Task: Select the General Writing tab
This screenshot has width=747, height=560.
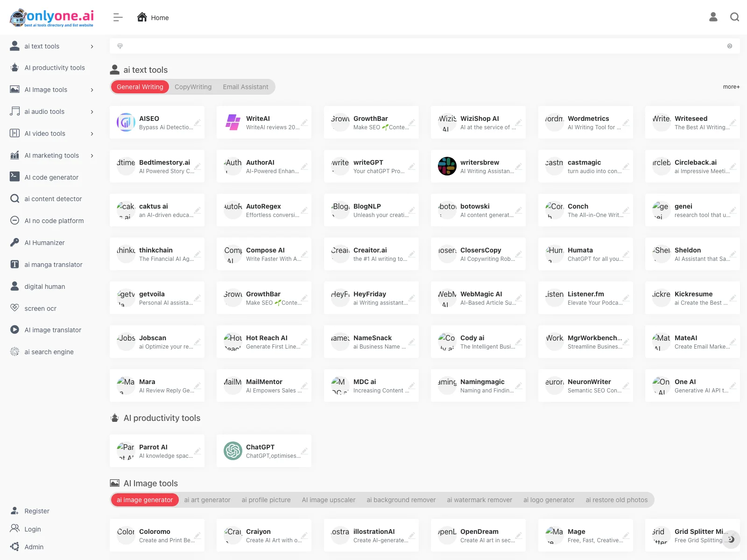Action: tap(140, 87)
